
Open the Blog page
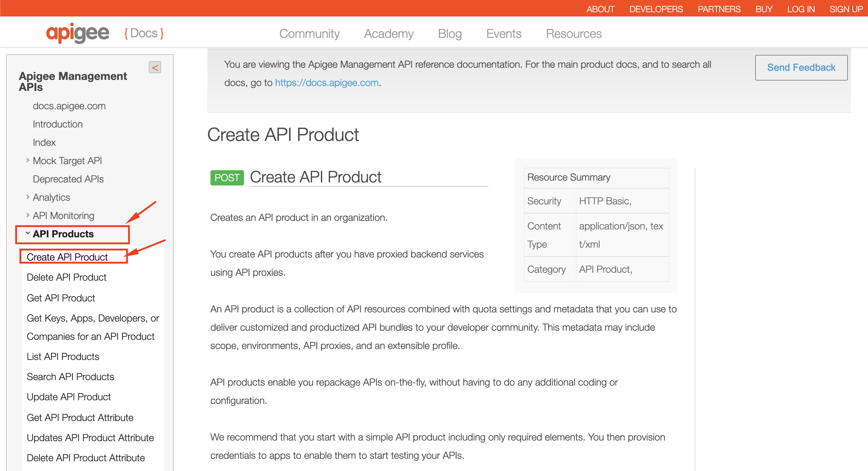pyautogui.click(x=450, y=34)
